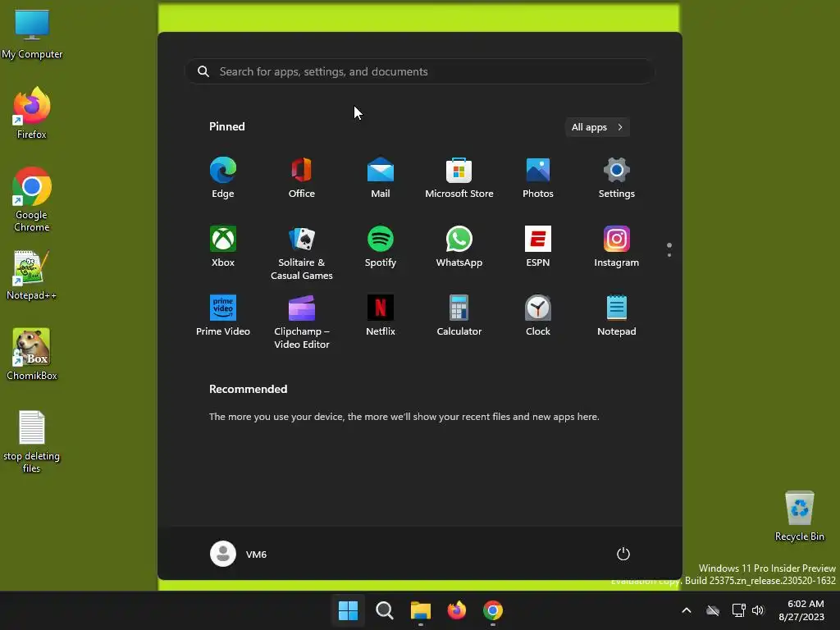The image size is (840, 630).
Task: Select the 'stop deleting files' text file
Action: point(32,441)
